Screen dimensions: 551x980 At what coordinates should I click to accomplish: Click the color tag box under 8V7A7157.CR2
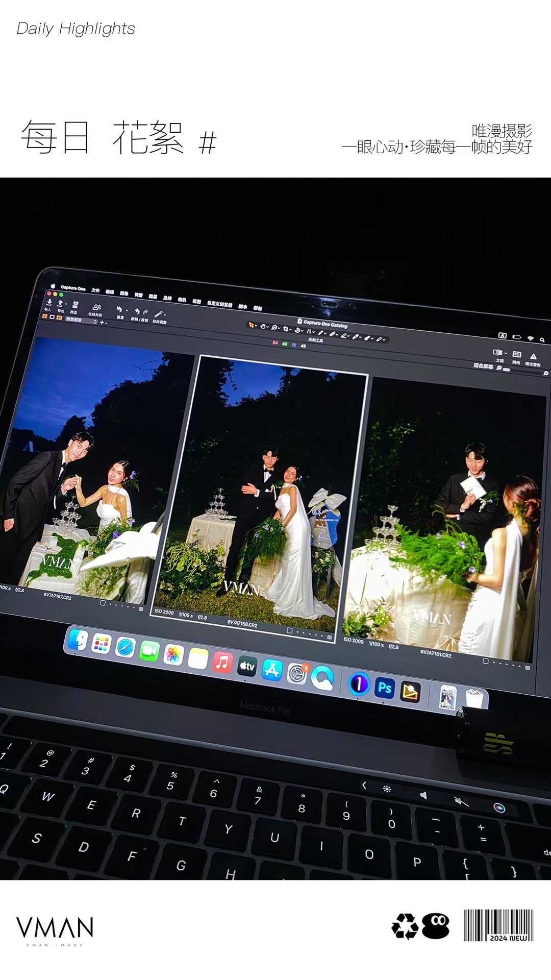click(103, 603)
